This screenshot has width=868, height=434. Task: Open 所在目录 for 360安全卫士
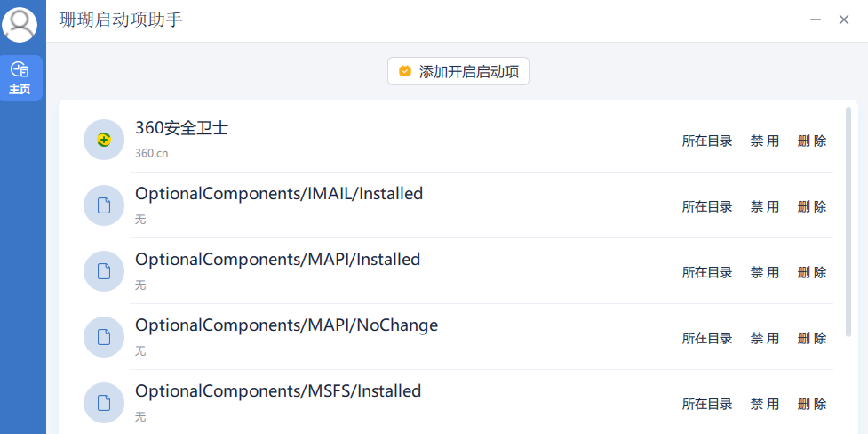click(x=707, y=141)
